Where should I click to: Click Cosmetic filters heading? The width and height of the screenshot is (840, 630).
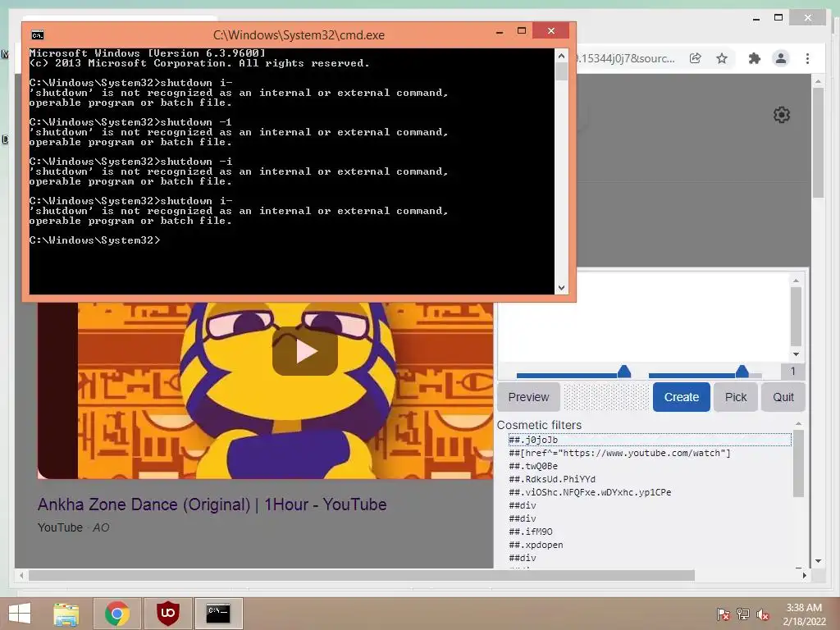coord(539,425)
